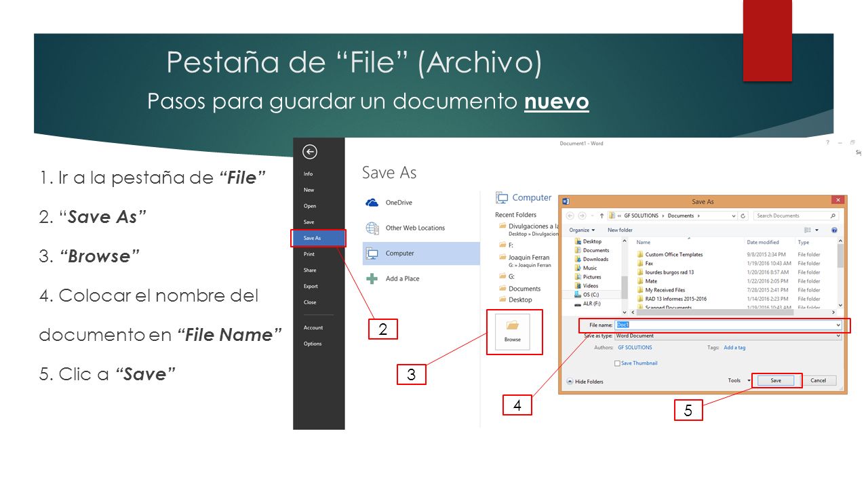Open the Browse folder button
The image size is (868, 488).
pos(513,331)
